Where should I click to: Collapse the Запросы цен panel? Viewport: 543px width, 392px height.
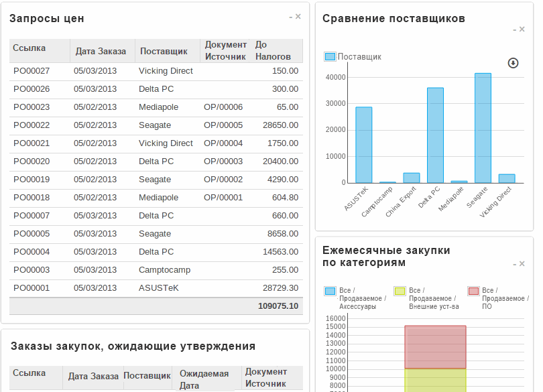pos(291,17)
